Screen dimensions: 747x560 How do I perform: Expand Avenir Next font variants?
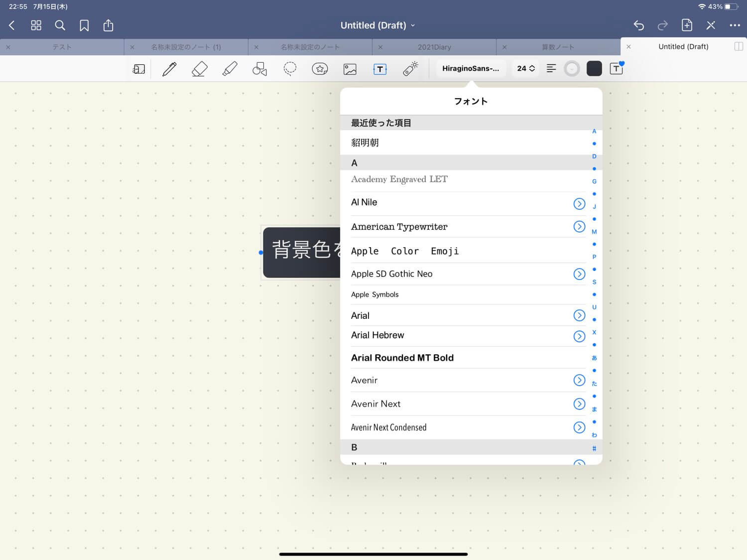pyautogui.click(x=579, y=404)
